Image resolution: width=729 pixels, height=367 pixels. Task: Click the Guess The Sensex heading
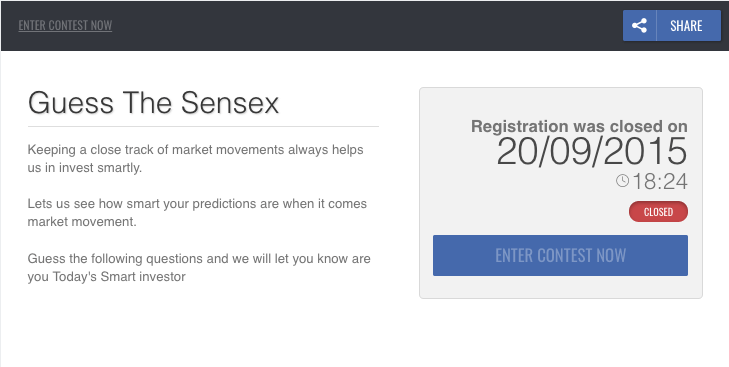pyautogui.click(x=153, y=102)
